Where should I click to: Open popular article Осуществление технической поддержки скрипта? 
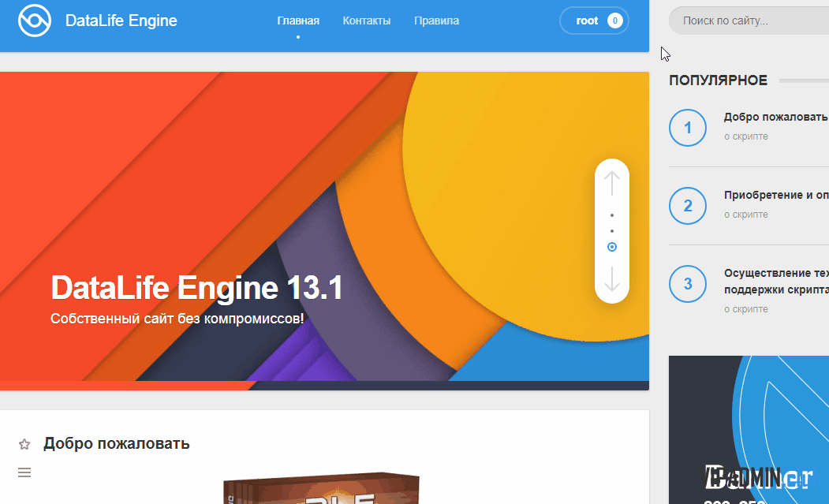[x=776, y=282]
